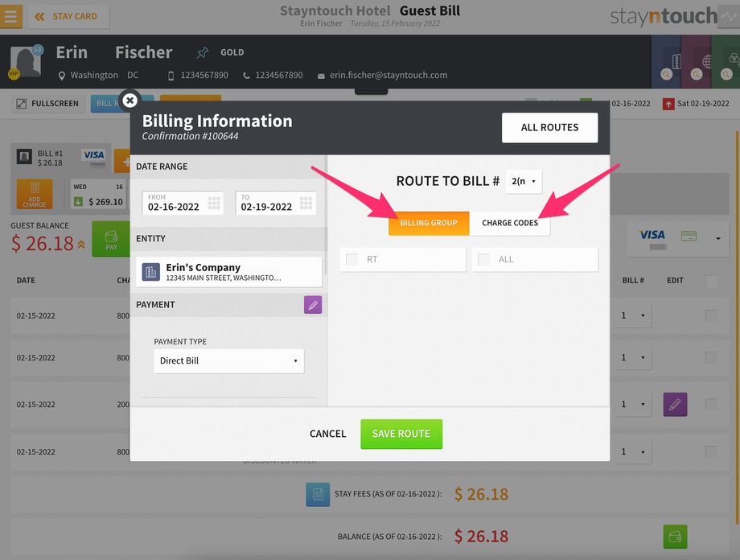Check the second transaction row checkbox

(711, 357)
